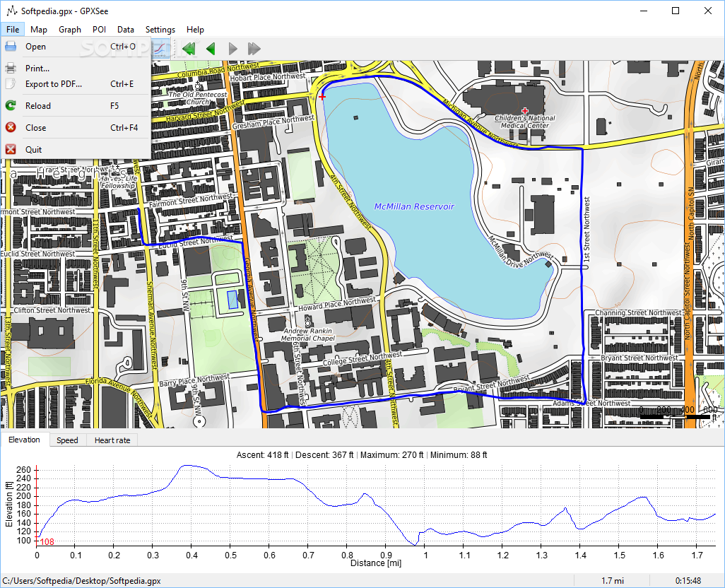Click the 1.7 mi distance in status bar

coord(612,581)
